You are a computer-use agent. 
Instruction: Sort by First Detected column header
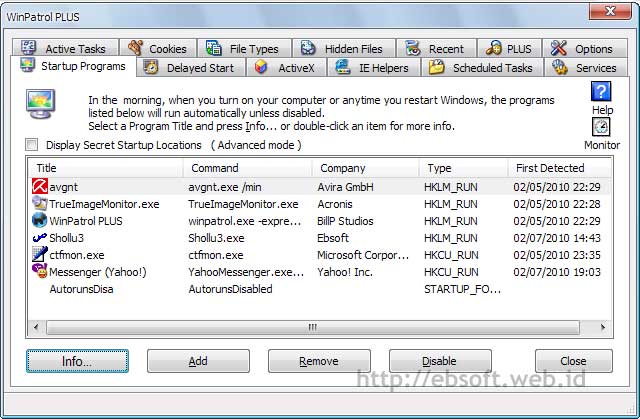pyautogui.click(x=559, y=168)
